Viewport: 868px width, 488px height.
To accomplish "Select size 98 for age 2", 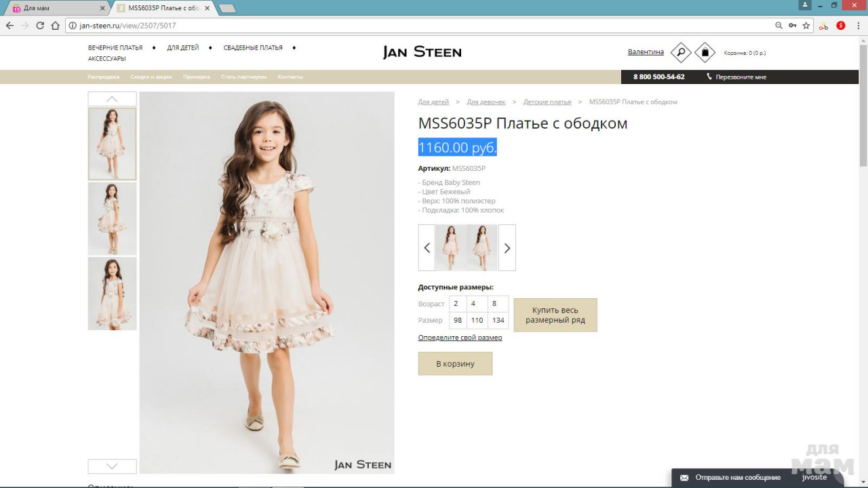I will pos(458,320).
